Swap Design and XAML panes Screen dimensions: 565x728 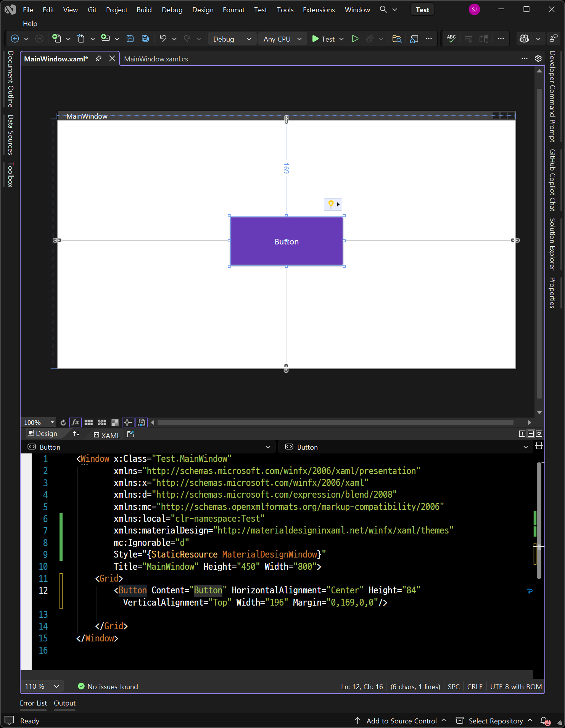click(76, 434)
